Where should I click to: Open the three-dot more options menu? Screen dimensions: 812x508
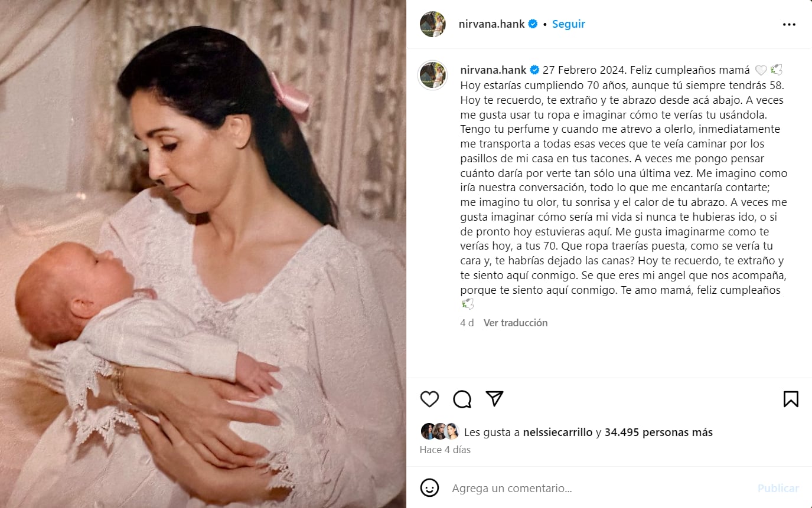click(789, 24)
